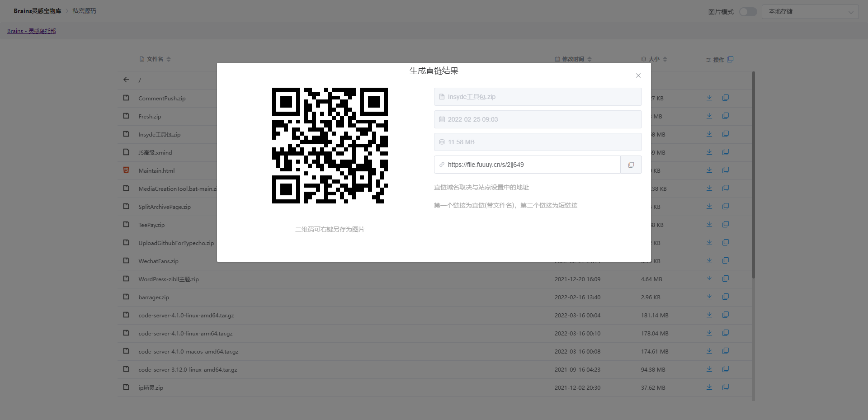
Task: Download TeePay.zip
Action: [709, 224]
